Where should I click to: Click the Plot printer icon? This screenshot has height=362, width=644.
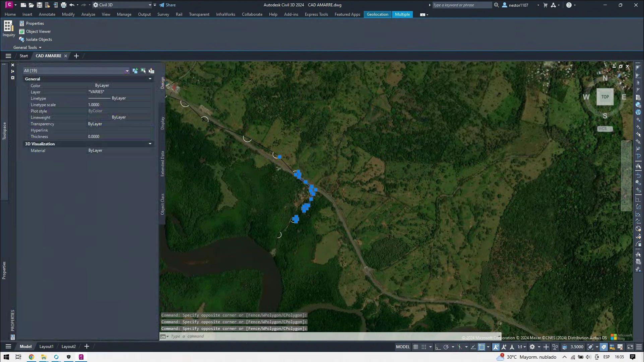click(x=63, y=5)
